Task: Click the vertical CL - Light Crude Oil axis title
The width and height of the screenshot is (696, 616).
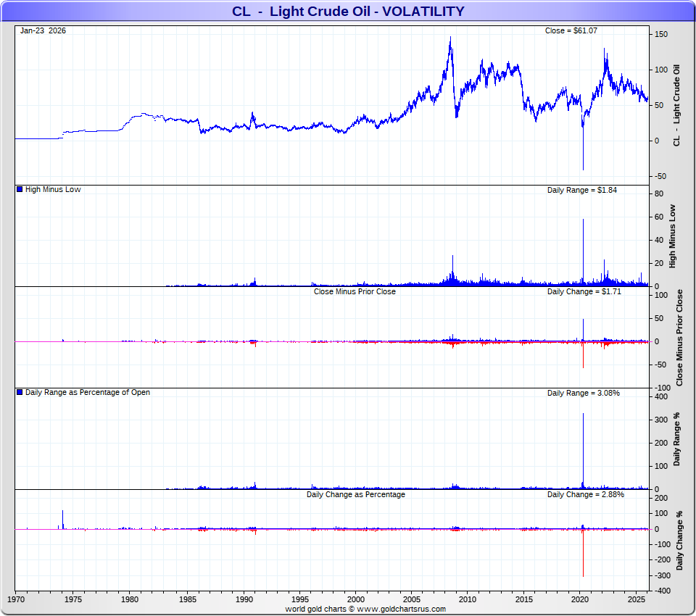Action: coord(679,106)
